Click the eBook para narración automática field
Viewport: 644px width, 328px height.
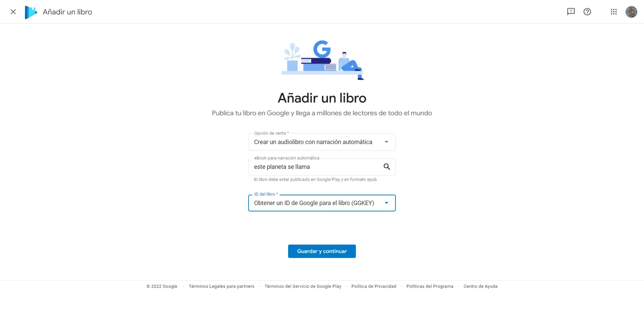(315, 167)
